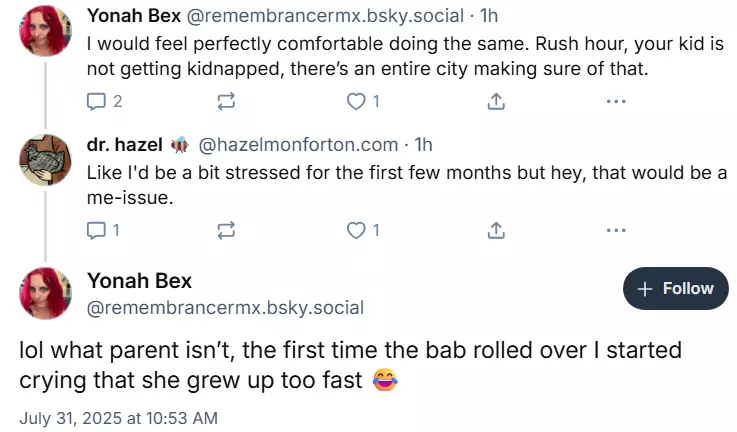Share dr. hazel's me-issue post
737x432 pixels.
(496, 230)
